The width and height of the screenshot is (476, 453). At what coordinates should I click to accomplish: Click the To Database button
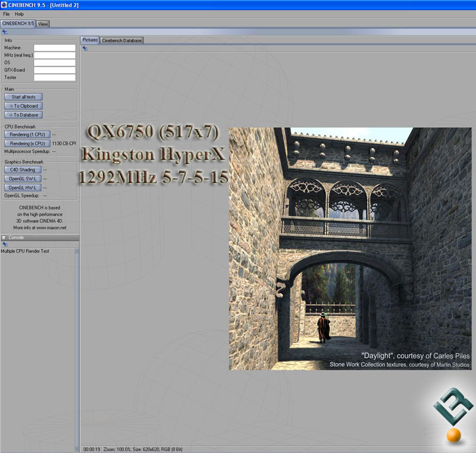click(23, 115)
